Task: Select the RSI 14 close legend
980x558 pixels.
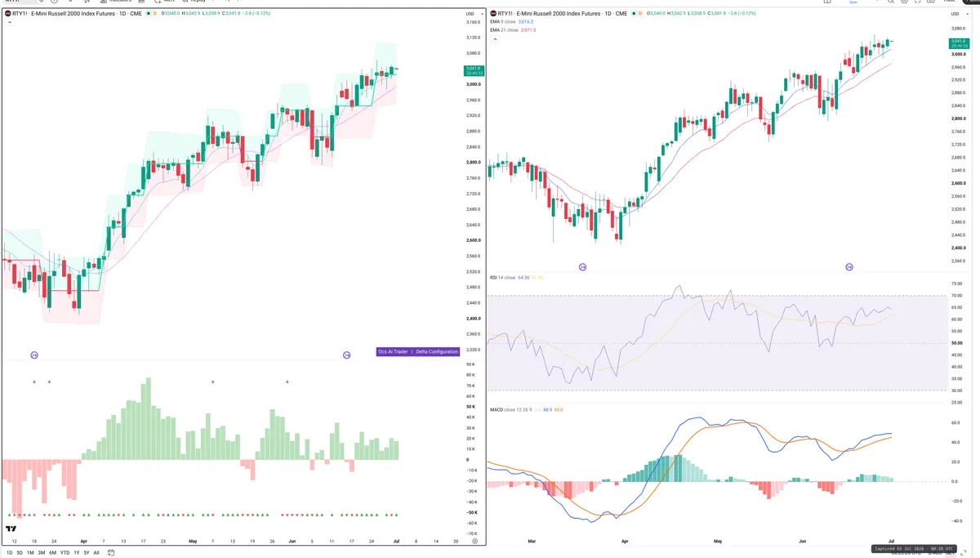Action: tap(502, 278)
